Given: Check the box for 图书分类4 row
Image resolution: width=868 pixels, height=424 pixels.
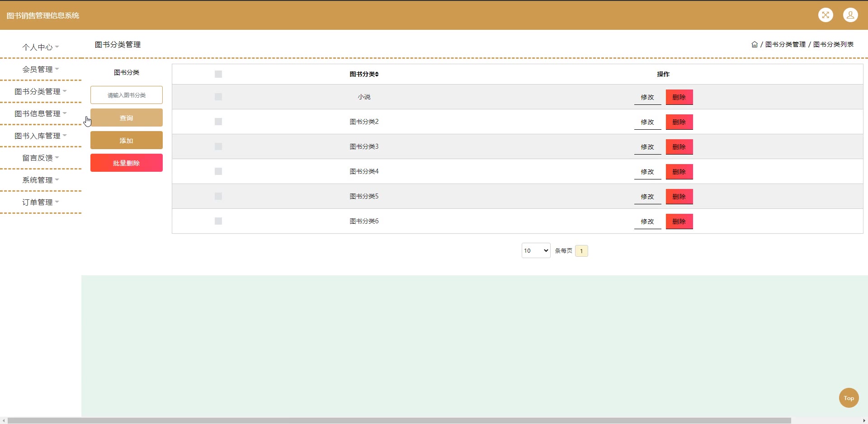Looking at the screenshot, I should coord(218,171).
